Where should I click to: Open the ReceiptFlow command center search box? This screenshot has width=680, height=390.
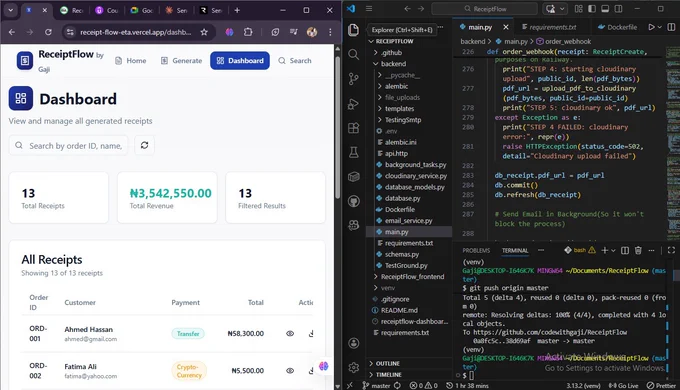coord(484,9)
